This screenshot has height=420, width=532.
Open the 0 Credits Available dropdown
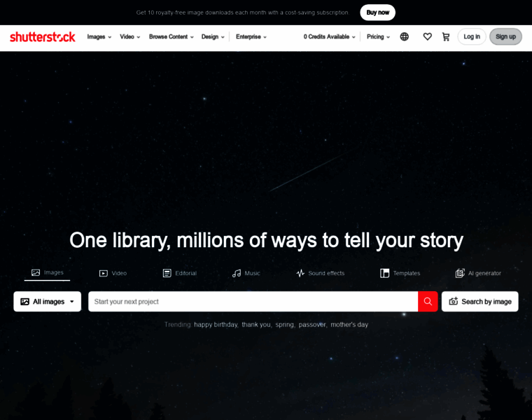[330, 36]
